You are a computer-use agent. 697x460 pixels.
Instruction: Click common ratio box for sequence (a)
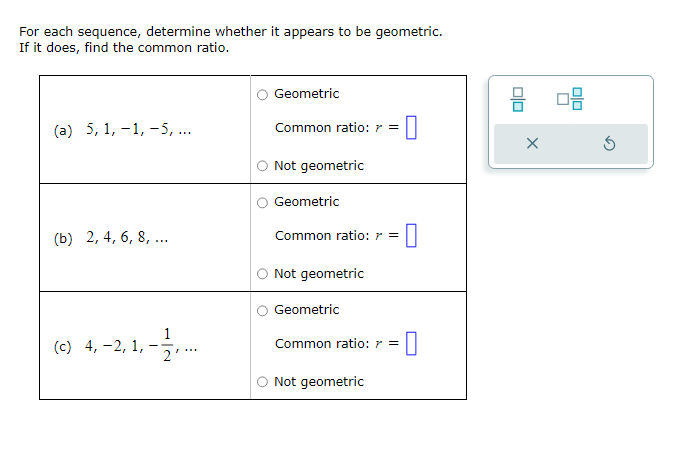411,128
